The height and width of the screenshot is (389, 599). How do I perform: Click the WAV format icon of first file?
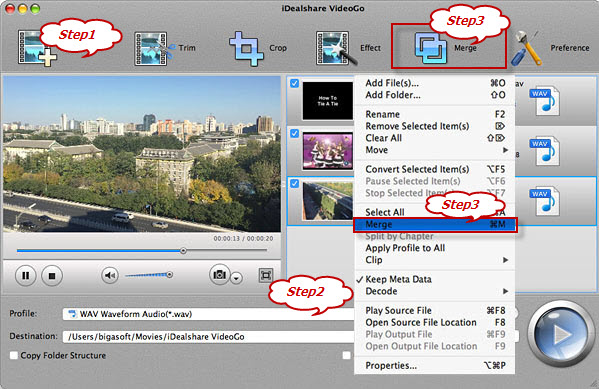(545, 101)
